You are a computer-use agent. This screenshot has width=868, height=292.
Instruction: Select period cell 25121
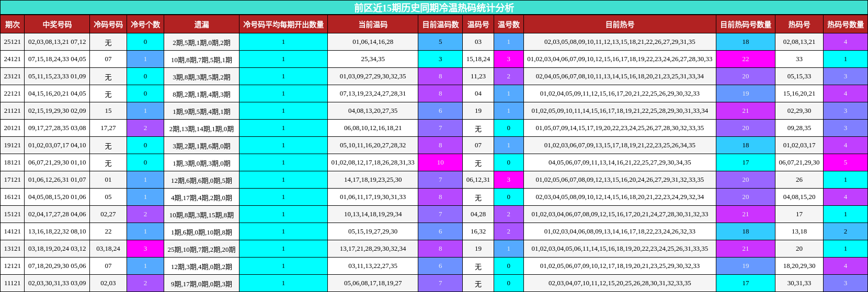[x=13, y=42]
